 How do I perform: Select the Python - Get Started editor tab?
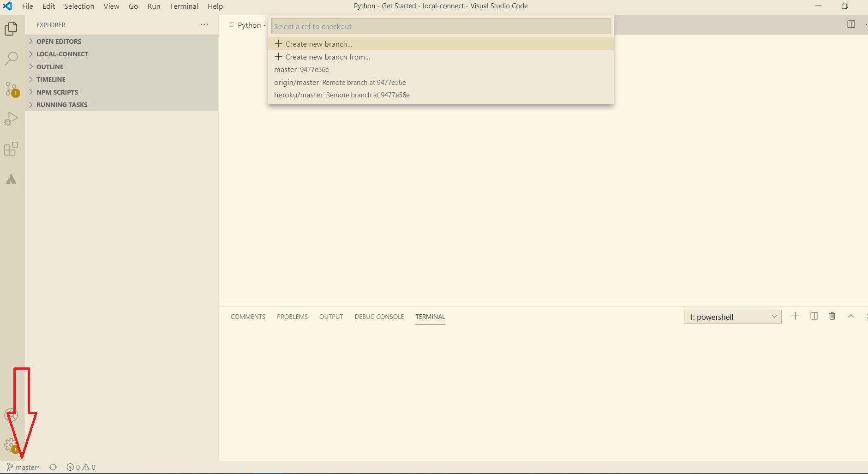(248, 25)
